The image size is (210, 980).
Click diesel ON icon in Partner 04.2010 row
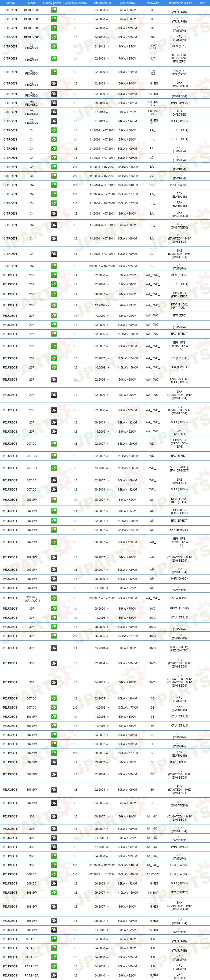[54, 976]
